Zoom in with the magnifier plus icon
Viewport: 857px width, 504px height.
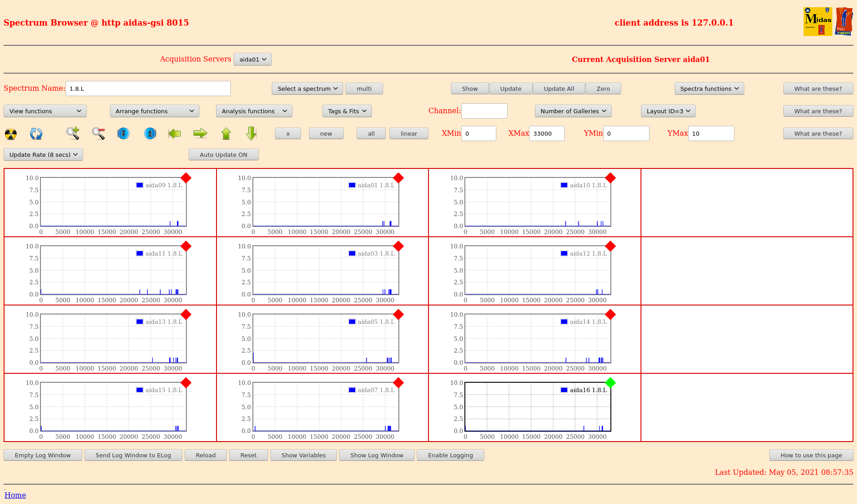(73, 133)
